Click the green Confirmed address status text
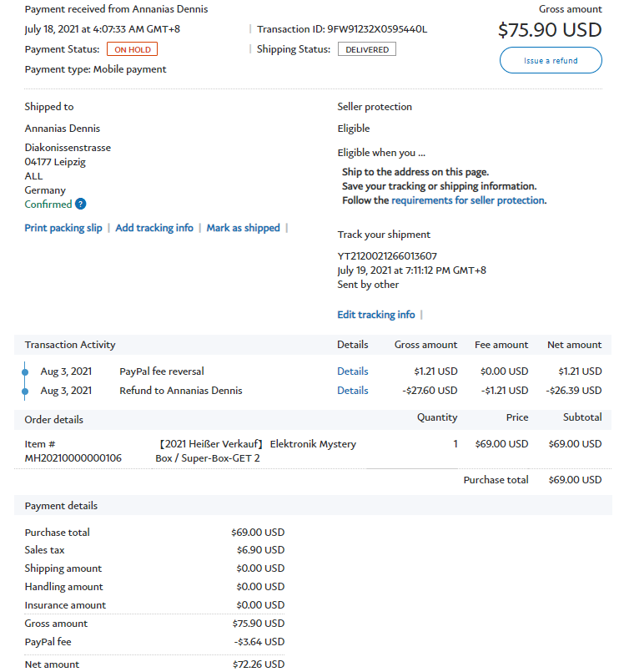Screen dimensions: 619x672 tap(48, 205)
